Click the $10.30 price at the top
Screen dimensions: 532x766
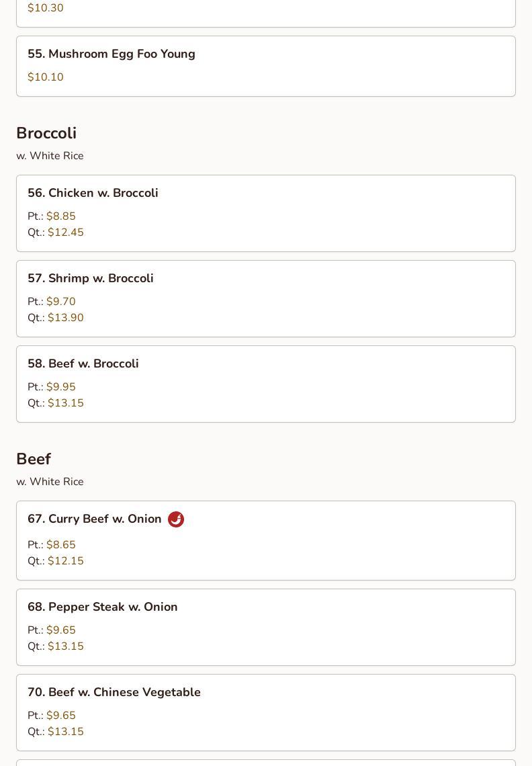(x=46, y=8)
